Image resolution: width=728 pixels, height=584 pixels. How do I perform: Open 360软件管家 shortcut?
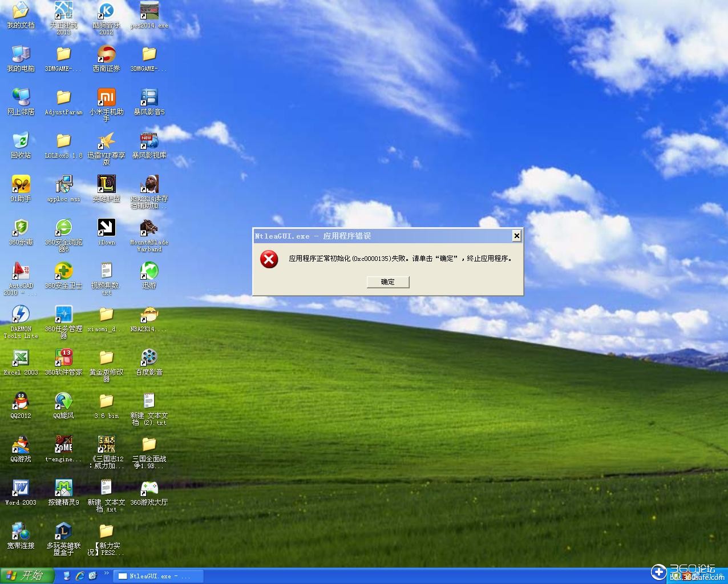(x=63, y=362)
